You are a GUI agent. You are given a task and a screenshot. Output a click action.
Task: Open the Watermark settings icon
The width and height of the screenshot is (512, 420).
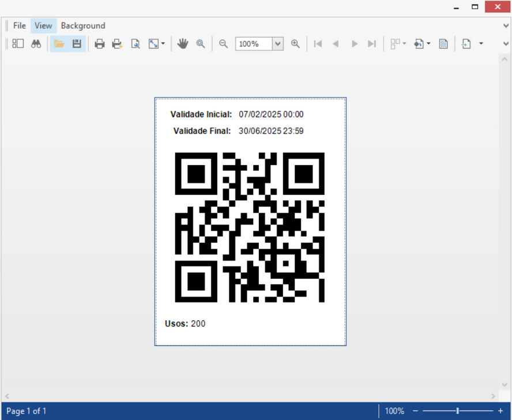[x=443, y=43]
